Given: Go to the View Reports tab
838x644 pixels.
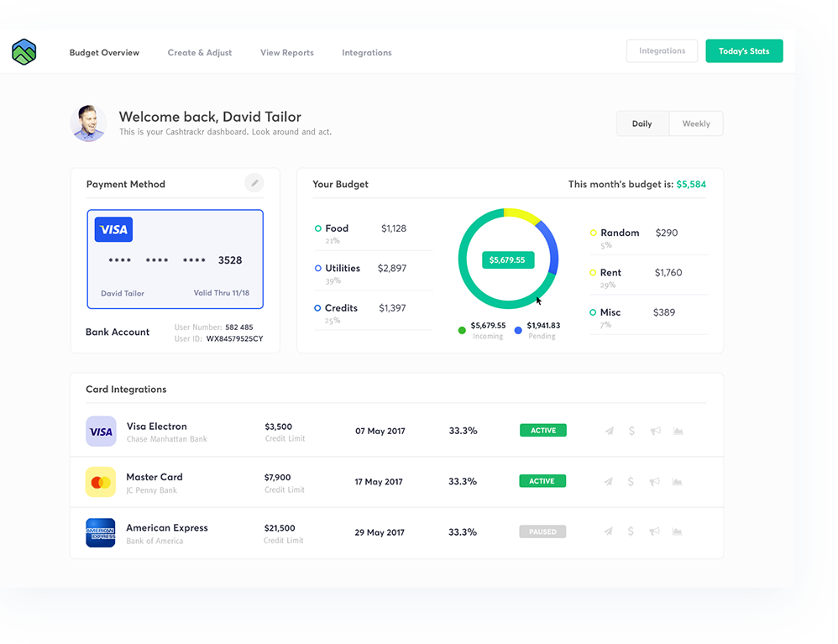Looking at the screenshot, I should [287, 52].
